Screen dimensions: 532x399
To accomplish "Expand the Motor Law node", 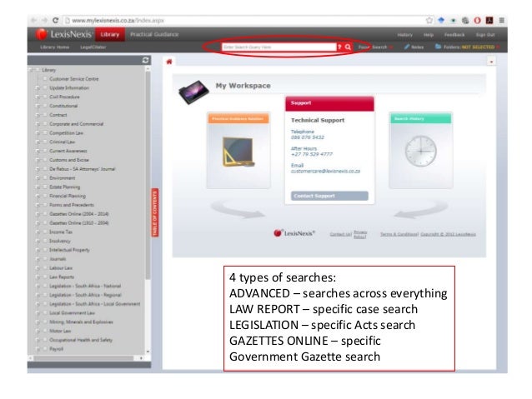I will pos(38,332).
